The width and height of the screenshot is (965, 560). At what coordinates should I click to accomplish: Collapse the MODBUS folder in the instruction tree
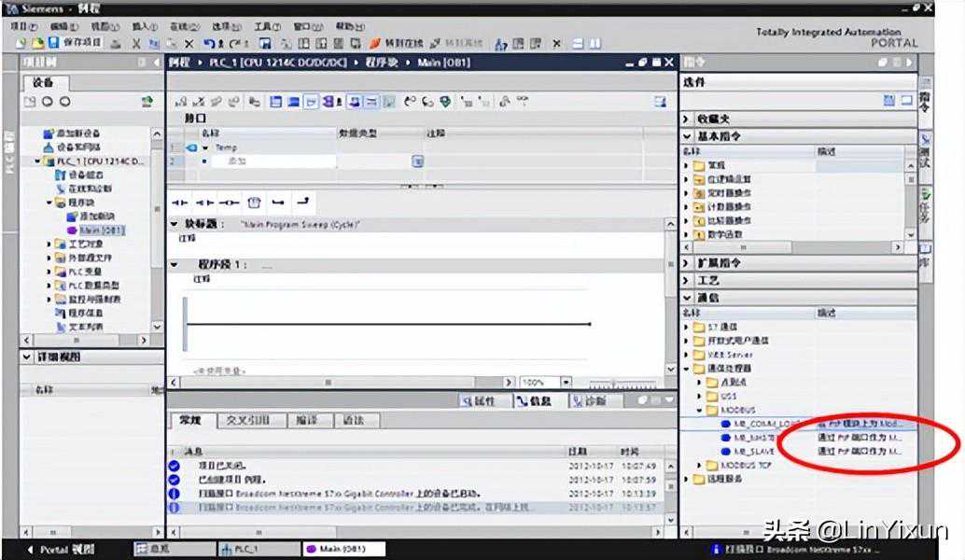700,410
